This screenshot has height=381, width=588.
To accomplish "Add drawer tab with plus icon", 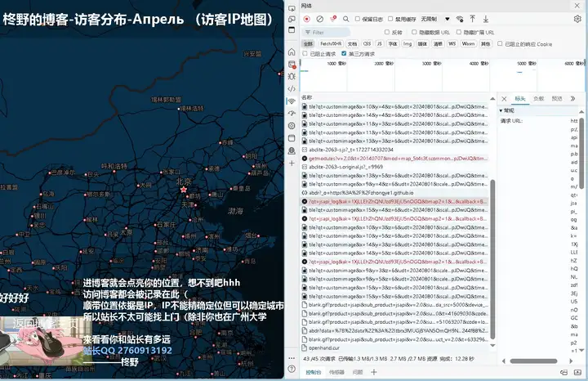I will [x=373, y=372].
